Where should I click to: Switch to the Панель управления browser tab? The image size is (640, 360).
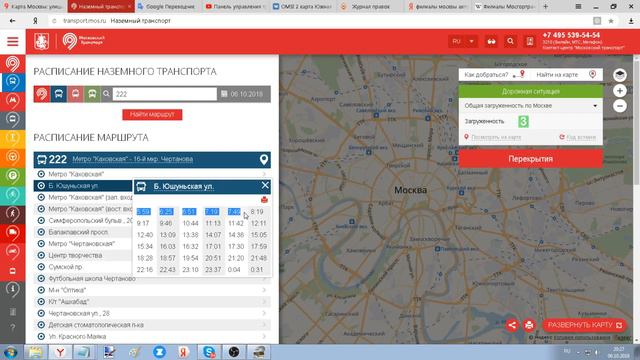click(x=235, y=7)
